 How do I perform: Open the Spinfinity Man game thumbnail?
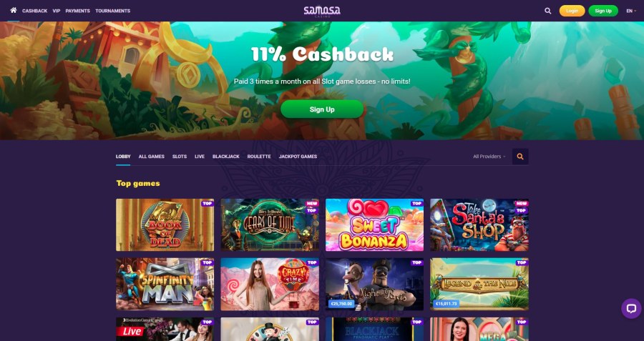(165, 284)
